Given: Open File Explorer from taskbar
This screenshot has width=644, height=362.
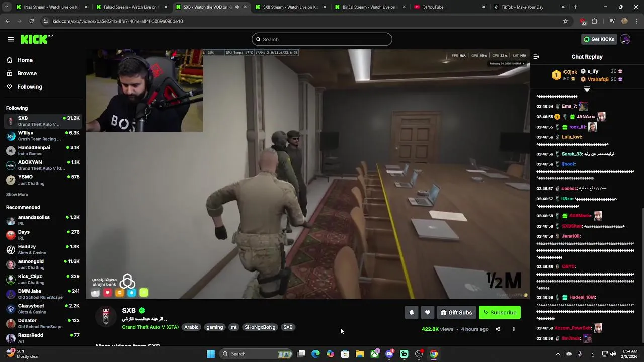Looking at the screenshot, I should (360, 354).
